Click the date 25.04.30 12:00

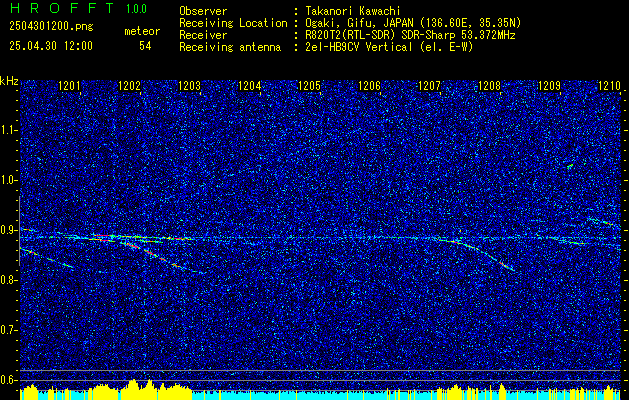pyautogui.click(x=51, y=46)
